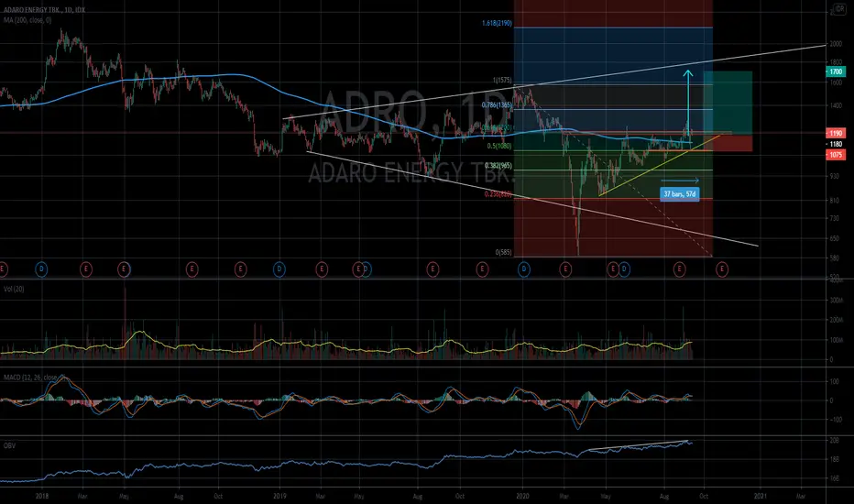The image size is (854, 504).
Task: Open the earnings marker at March 2020
Action: [565, 268]
